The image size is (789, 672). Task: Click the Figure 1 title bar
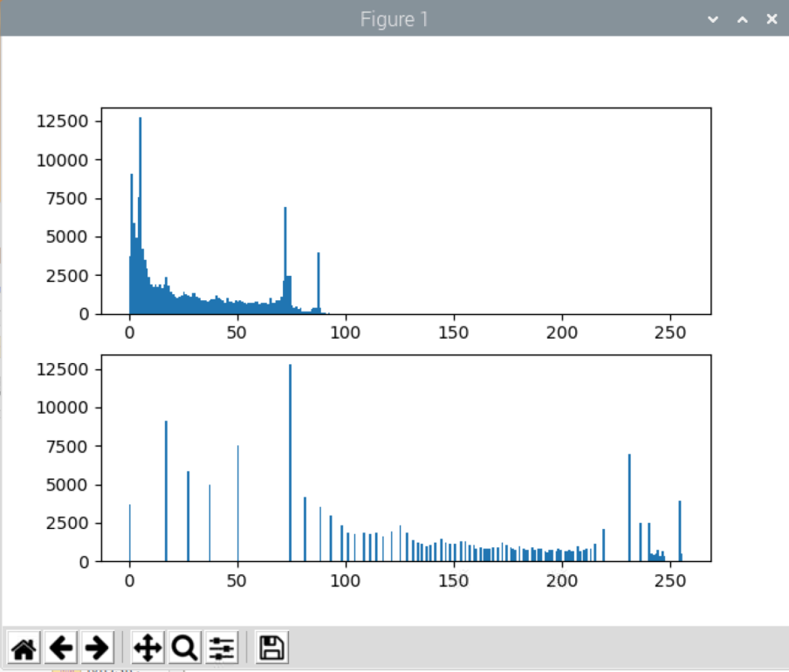tap(394, 19)
